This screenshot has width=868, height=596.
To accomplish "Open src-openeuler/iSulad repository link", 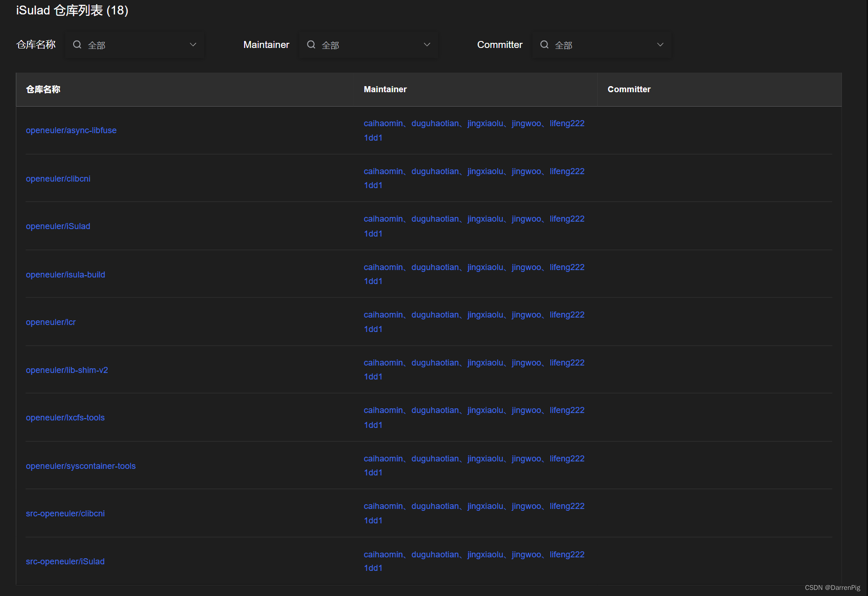I will point(65,562).
